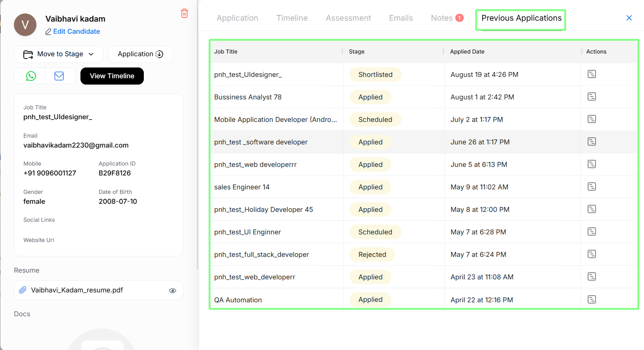Image resolution: width=644 pixels, height=350 pixels.
Task: Click Scheduled badge in pnh_test_UI Enginner row
Action: pos(375,232)
